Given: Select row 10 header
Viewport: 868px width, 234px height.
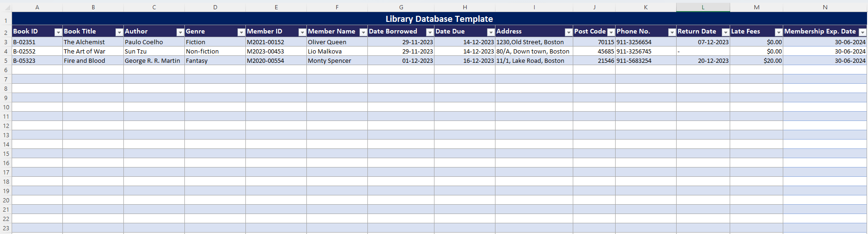Looking at the screenshot, I should tap(6, 107).
